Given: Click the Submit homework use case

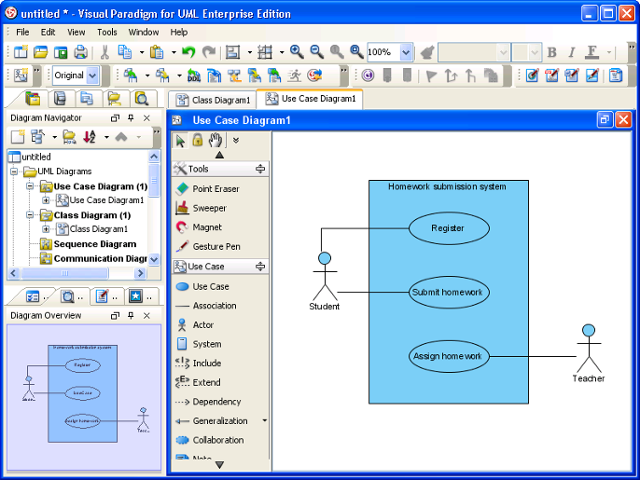Looking at the screenshot, I should pos(449,292).
